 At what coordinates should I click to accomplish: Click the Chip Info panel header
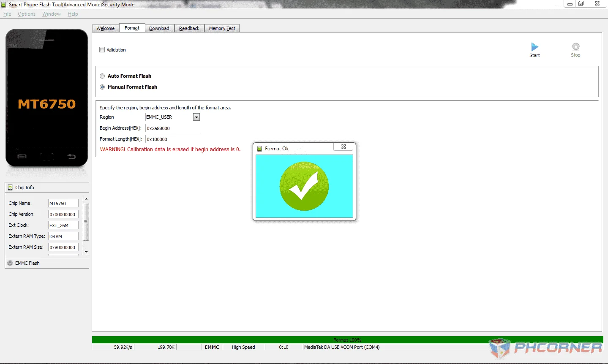47,187
